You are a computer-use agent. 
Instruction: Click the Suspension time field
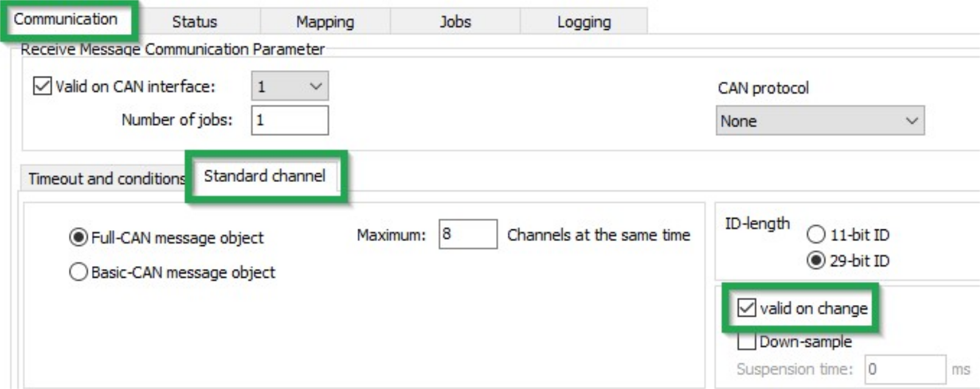pyautogui.click(x=904, y=370)
